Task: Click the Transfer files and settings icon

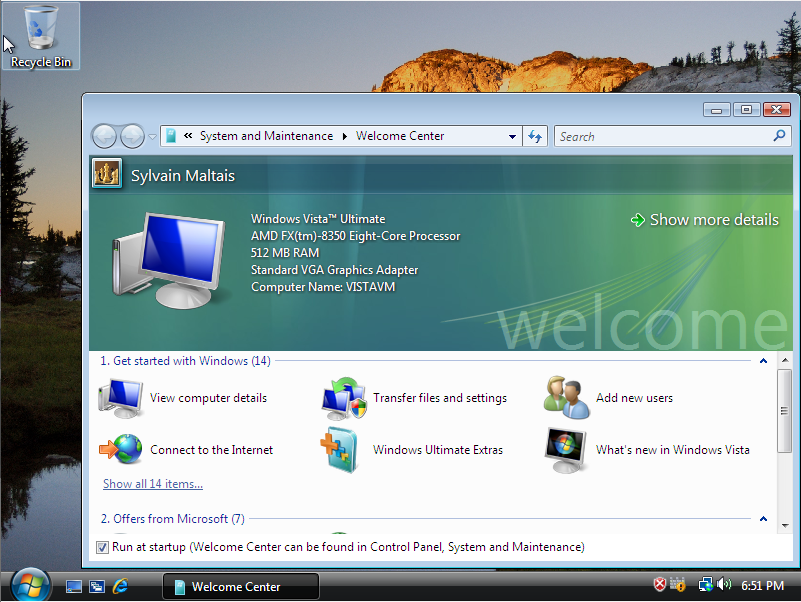Action: 344,399
